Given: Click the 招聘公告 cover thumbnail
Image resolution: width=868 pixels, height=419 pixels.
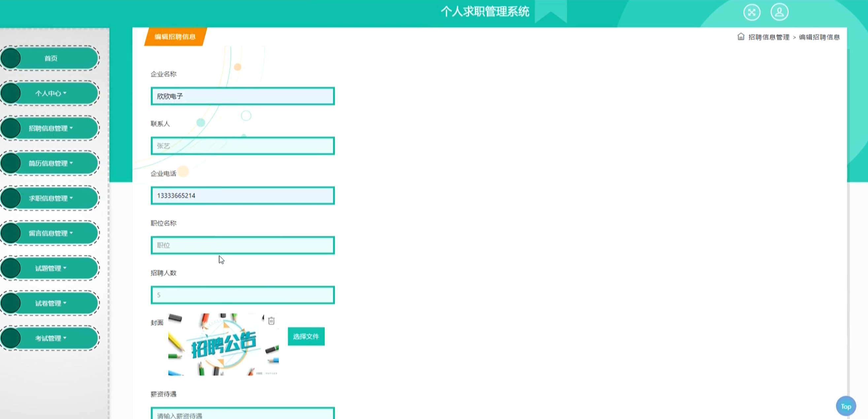Looking at the screenshot, I should [223, 344].
